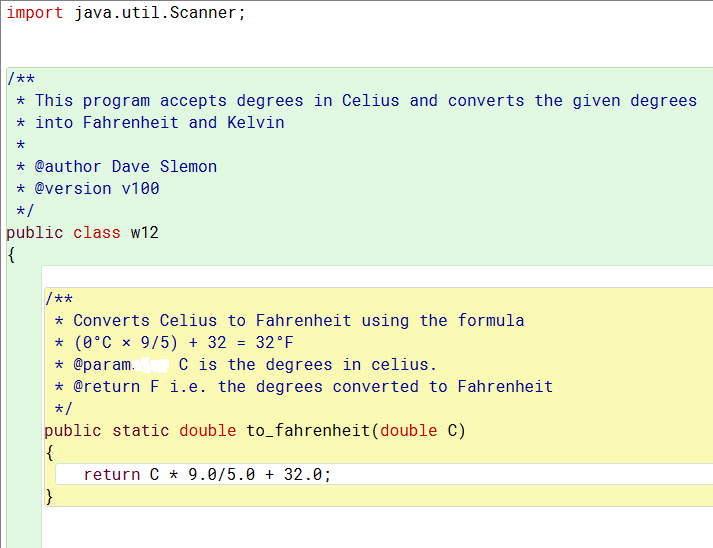Viewport: 713px width, 548px height.
Task: Click the word Kelvin in class comment
Action: [256, 123]
